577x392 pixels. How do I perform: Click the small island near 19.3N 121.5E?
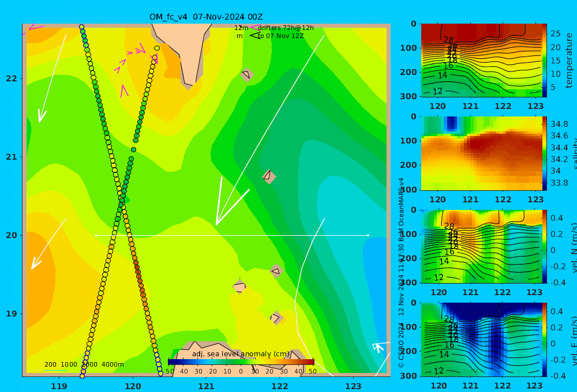(x=240, y=287)
